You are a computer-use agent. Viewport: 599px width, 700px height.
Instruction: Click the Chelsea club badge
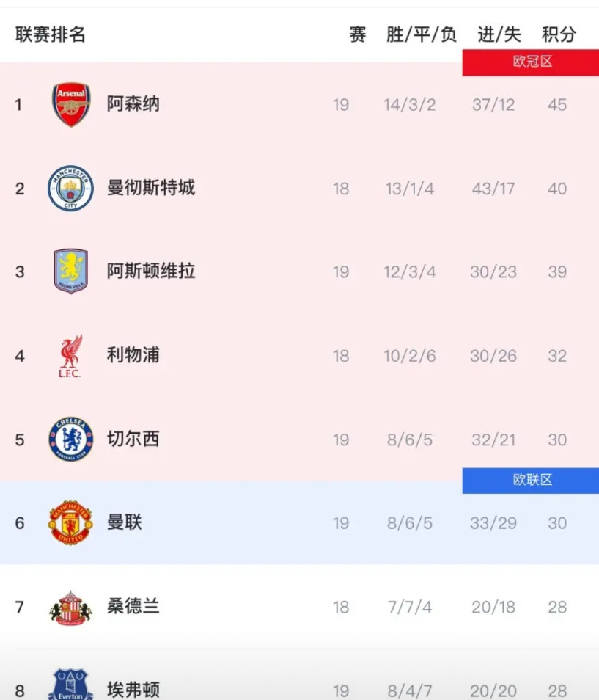pos(70,440)
